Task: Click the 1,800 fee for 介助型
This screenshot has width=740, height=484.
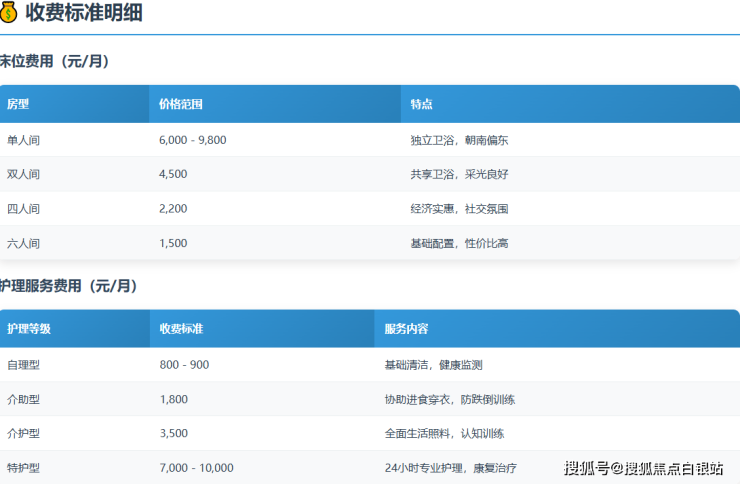Action: (173, 399)
